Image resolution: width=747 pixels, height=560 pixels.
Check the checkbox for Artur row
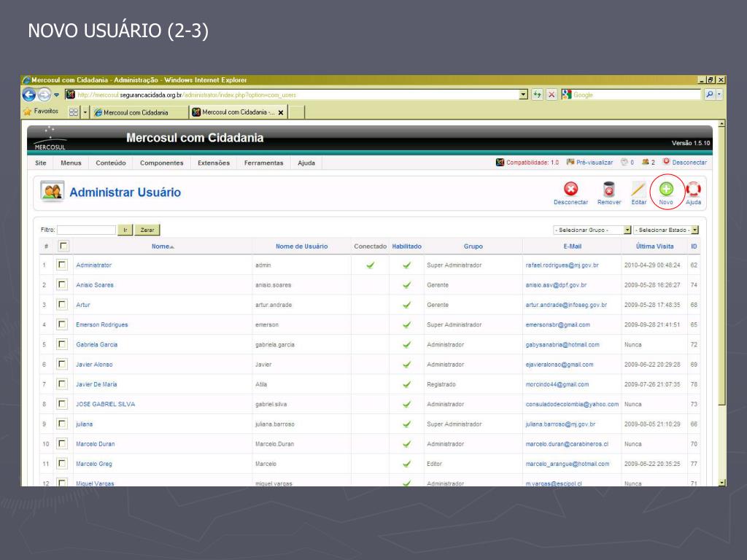62,304
